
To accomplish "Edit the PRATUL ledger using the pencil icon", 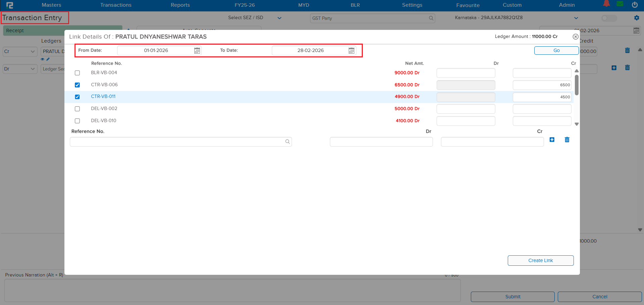I will tap(48, 59).
